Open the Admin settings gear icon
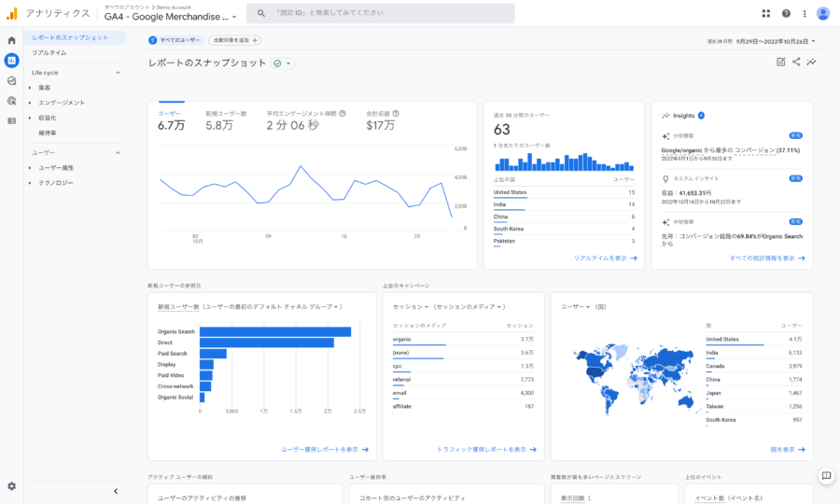Screen dimensions: 840x504 point(11,486)
